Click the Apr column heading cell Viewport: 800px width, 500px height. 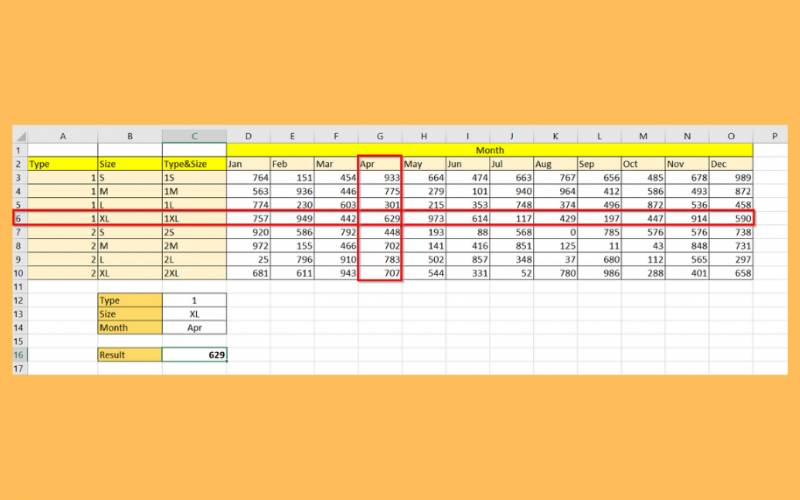pos(379,163)
